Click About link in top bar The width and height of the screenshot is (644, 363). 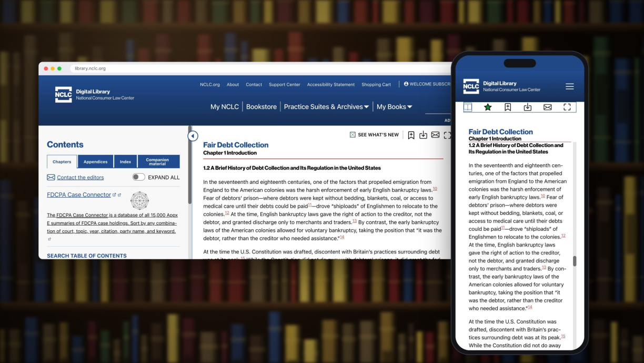coord(233,84)
